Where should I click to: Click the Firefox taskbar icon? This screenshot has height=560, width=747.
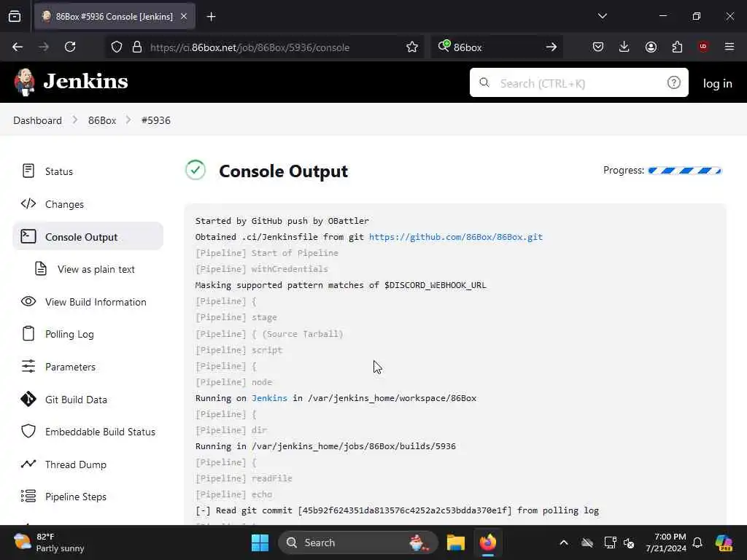(x=488, y=542)
